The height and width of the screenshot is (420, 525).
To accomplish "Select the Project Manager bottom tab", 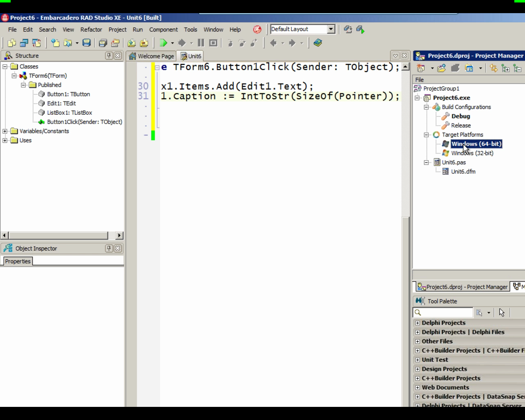I will tap(462, 287).
